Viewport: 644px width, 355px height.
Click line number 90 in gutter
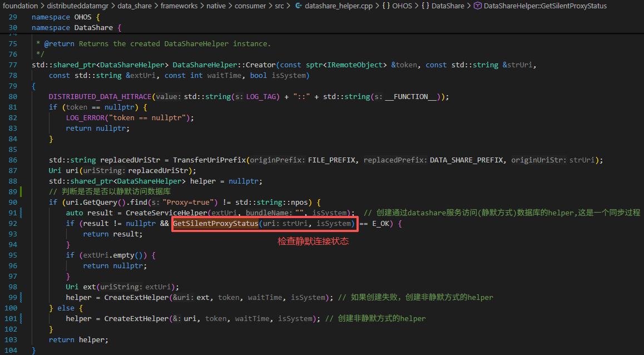pos(13,202)
